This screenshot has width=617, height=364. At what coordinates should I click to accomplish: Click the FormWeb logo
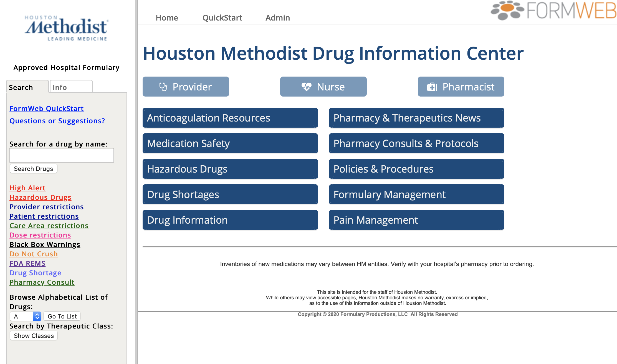pos(553,11)
